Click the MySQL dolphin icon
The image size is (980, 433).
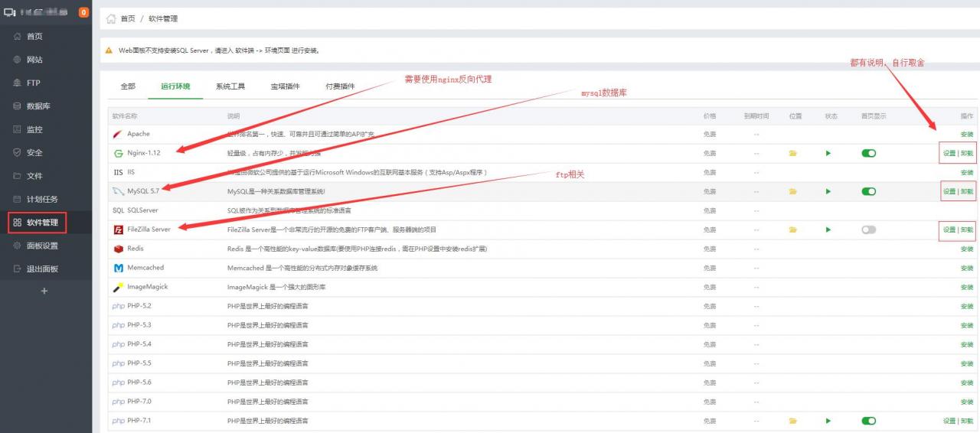[118, 191]
